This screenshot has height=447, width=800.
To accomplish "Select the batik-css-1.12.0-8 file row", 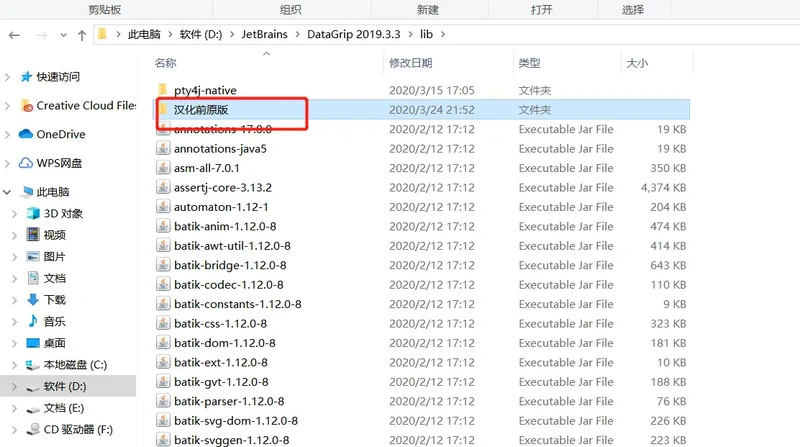I will [x=220, y=324].
